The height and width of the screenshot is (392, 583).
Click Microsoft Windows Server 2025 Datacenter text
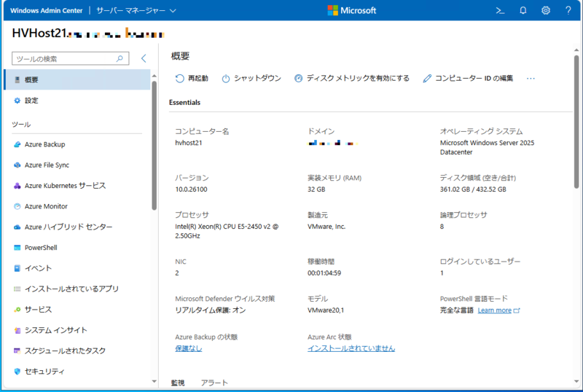coord(487,147)
